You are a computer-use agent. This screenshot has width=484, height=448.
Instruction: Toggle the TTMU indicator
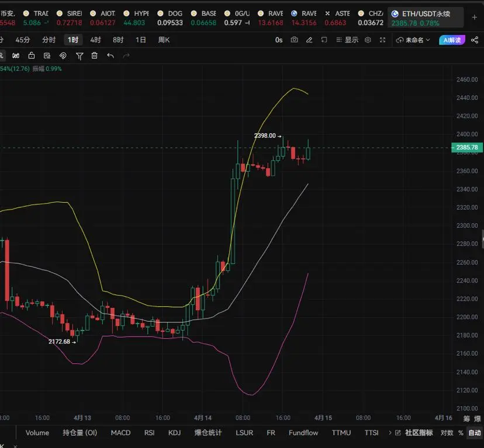point(341,433)
